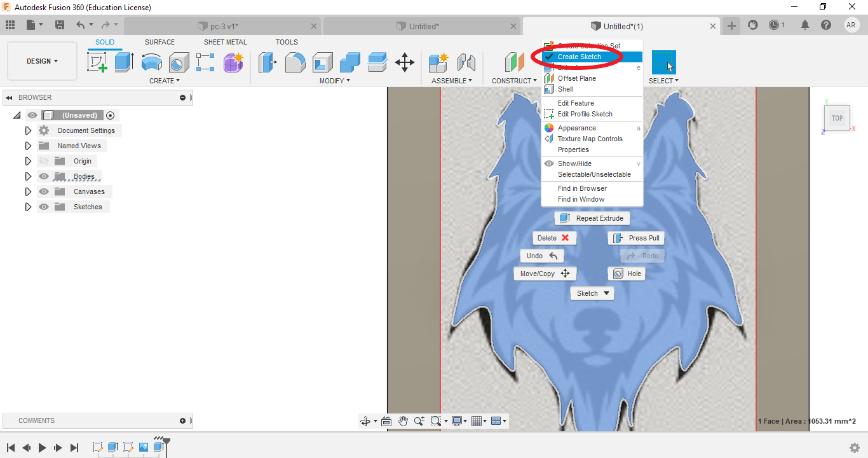Hide the Sketches folder
The height and width of the screenshot is (458, 868).
click(x=44, y=207)
